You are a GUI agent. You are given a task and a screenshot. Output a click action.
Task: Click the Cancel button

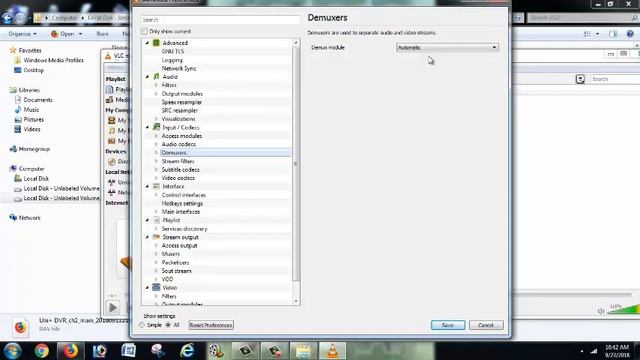486,325
